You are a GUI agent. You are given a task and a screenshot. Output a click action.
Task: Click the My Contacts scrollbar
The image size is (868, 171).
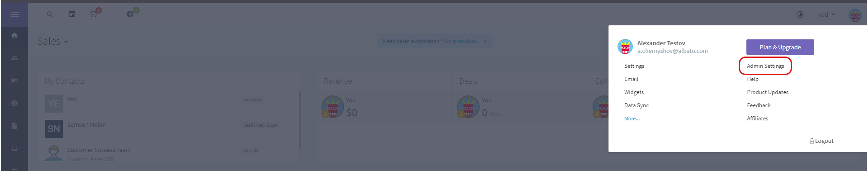click(300, 120)
